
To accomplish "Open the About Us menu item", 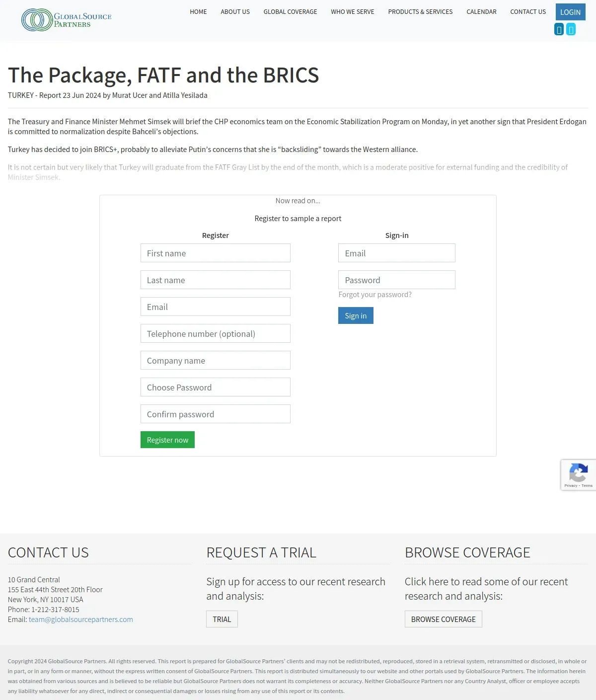I will pyautogui.click(x=235, y=11).
